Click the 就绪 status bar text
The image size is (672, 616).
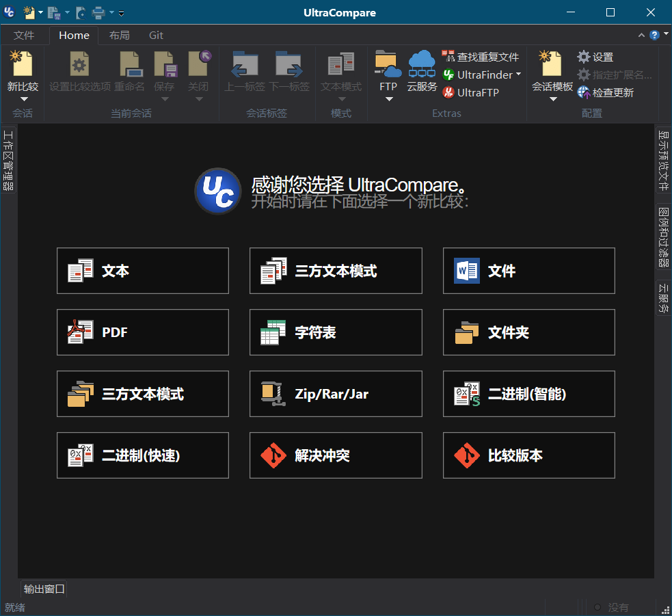click(x=15, y=607)
